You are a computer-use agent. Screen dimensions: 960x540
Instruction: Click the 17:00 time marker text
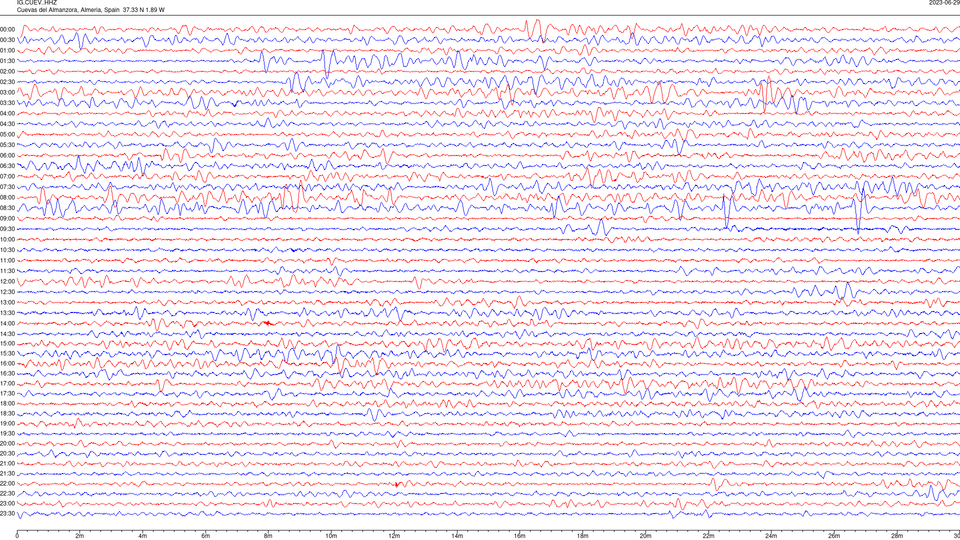pos(7,383)
